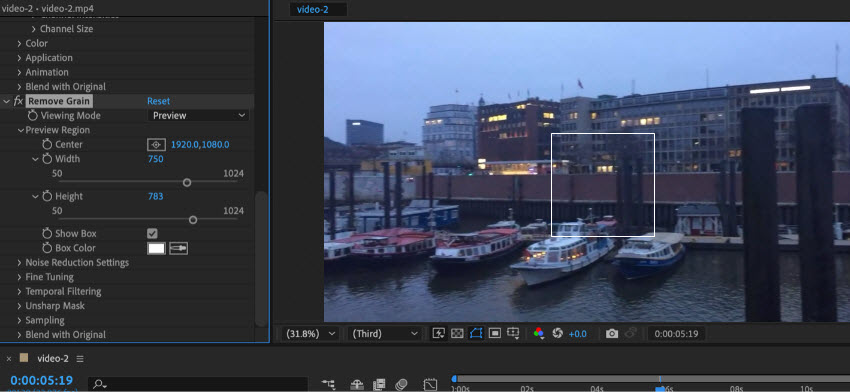Toggle Fast Previews in the viewer toolbar

439,333
